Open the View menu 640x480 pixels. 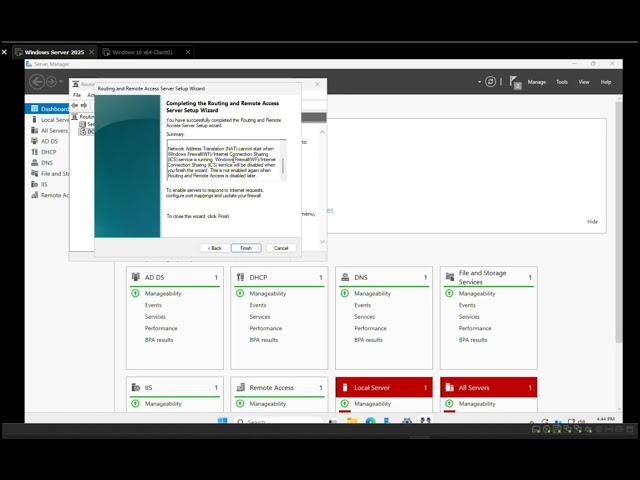(584, 82)
